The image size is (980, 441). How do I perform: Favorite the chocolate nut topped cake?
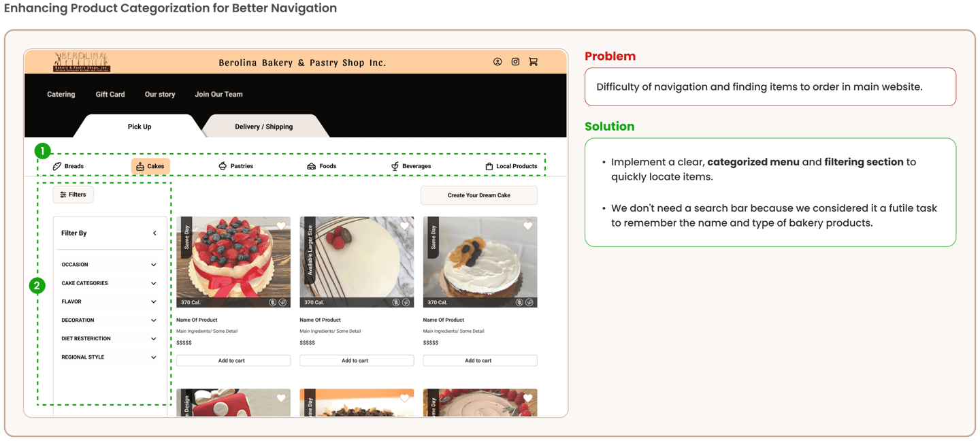(x=404, y=398)
